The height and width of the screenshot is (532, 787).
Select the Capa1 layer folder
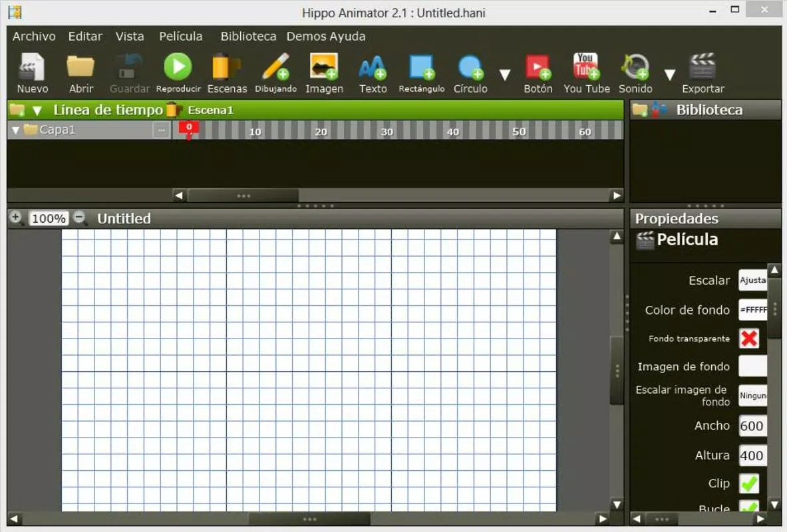click(x=31, y=130)
